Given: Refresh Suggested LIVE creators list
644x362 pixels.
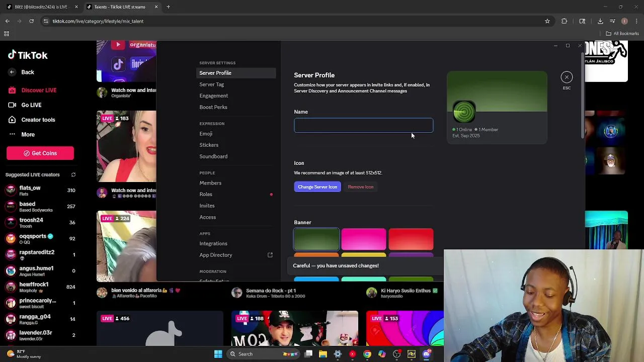Looking at the screenshot, I should [73, 174].
